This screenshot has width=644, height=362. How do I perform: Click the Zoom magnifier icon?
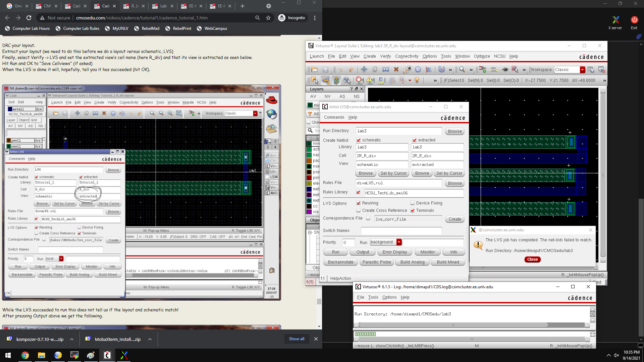(462, 70)
